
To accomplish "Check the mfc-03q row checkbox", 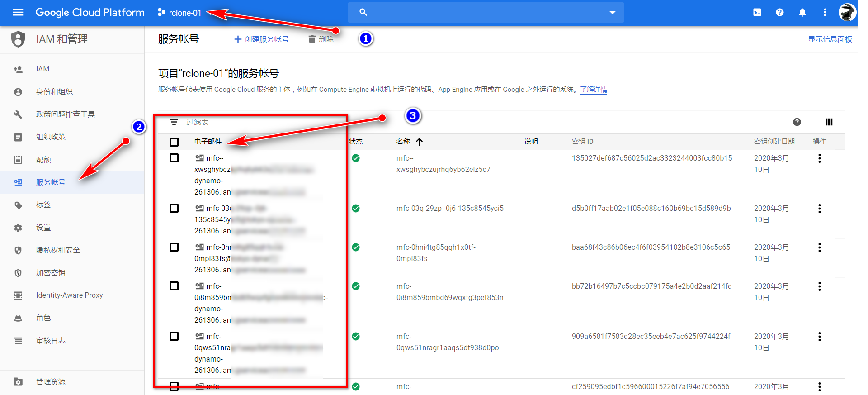I will pyautogui.click(x=174, y=208).
